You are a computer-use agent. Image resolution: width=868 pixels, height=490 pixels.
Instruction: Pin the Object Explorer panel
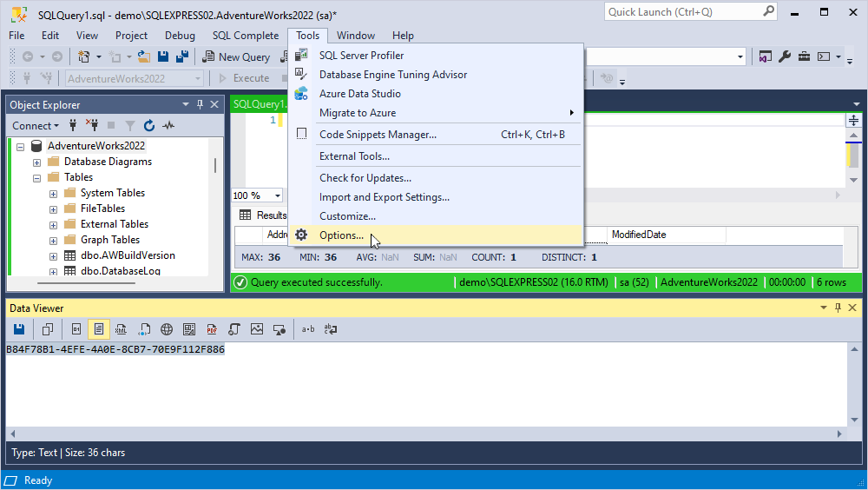[x=200, y=104]
